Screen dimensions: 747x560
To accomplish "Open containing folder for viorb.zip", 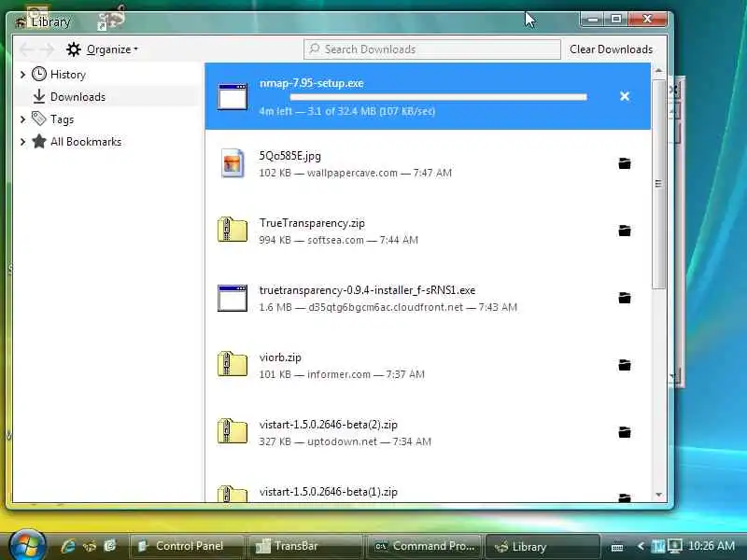I will pos(625,365).
